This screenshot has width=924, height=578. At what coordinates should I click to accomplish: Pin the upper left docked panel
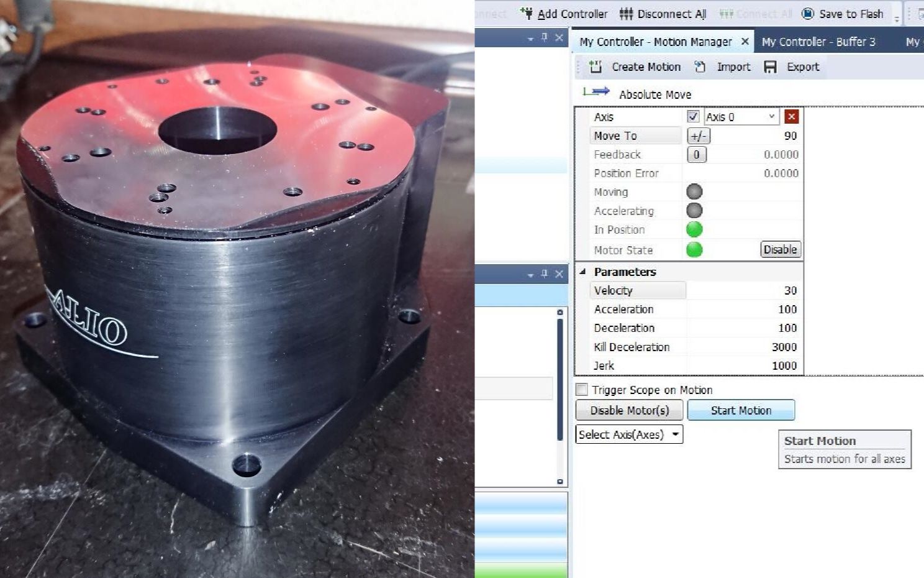(x=545, y=38)
